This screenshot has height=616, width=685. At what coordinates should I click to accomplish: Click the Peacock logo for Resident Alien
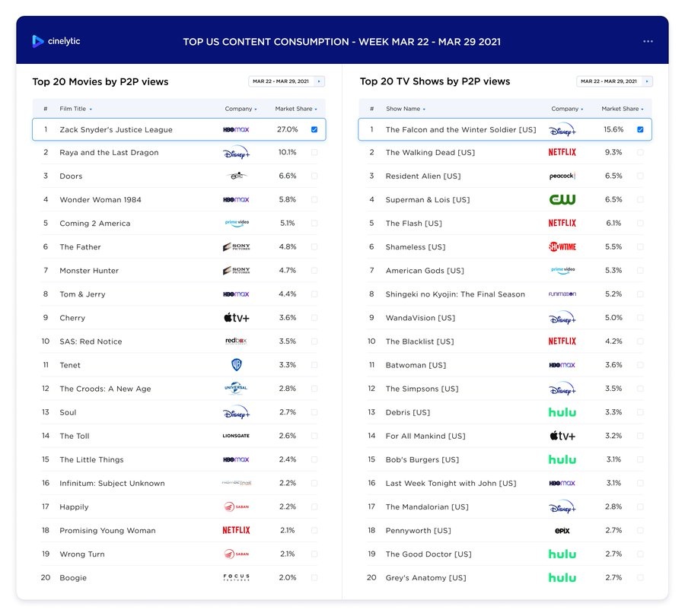tap(562, 176)
